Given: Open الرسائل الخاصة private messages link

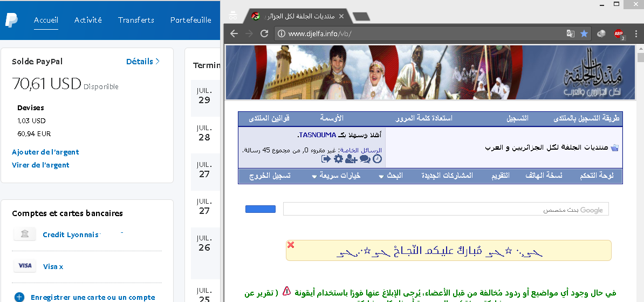Looking at the screenshot, I should coord(360,151).
